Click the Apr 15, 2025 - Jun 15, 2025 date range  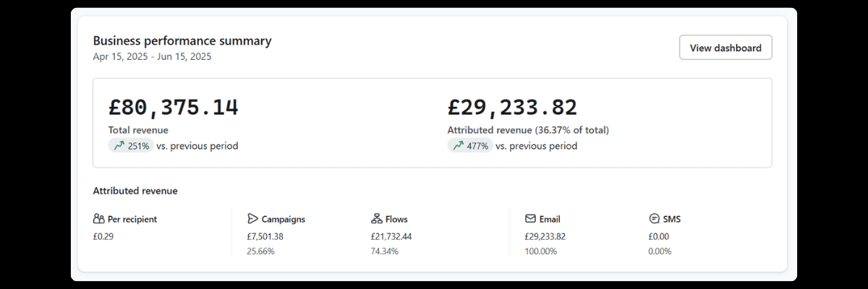[x=152, y=56]
